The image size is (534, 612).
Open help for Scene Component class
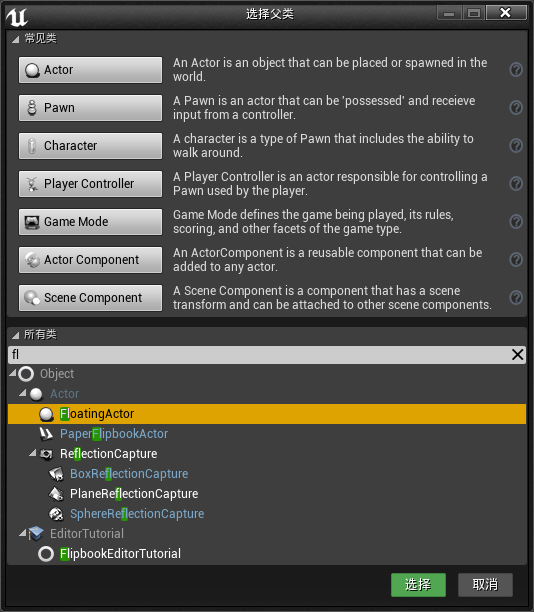click(516, 297)
